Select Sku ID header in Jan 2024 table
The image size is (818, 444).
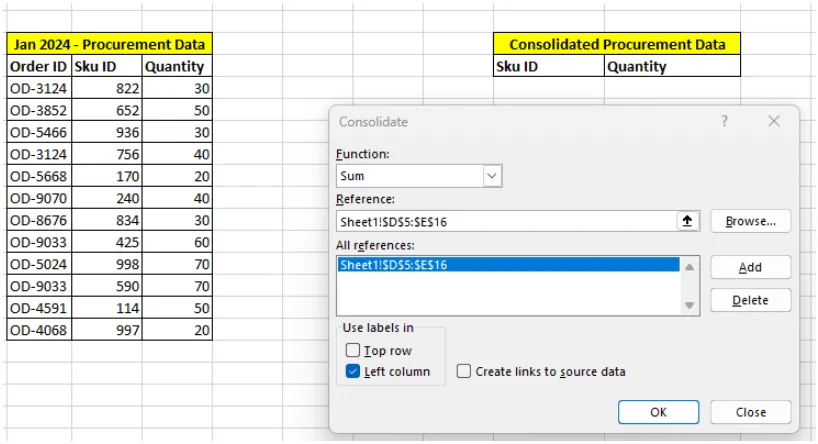[x=106, y=66]
